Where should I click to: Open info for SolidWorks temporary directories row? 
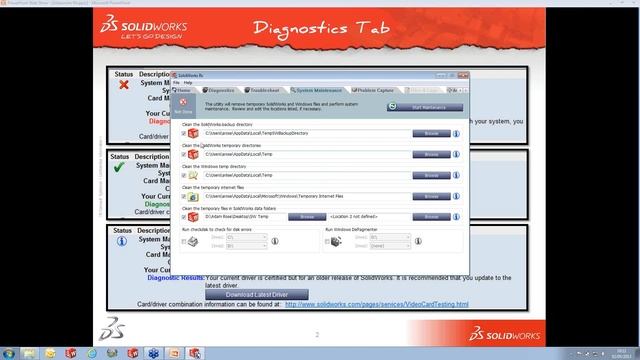point(456,154)
